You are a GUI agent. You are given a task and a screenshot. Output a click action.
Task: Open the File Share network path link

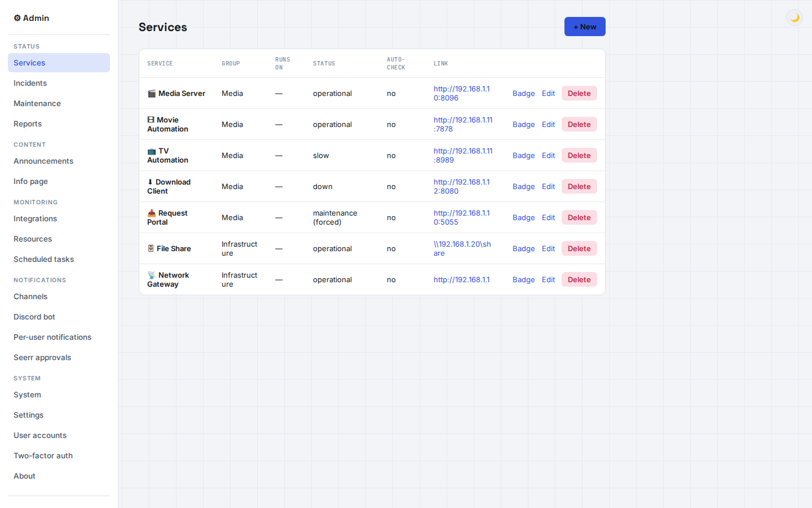click(462, 249)
